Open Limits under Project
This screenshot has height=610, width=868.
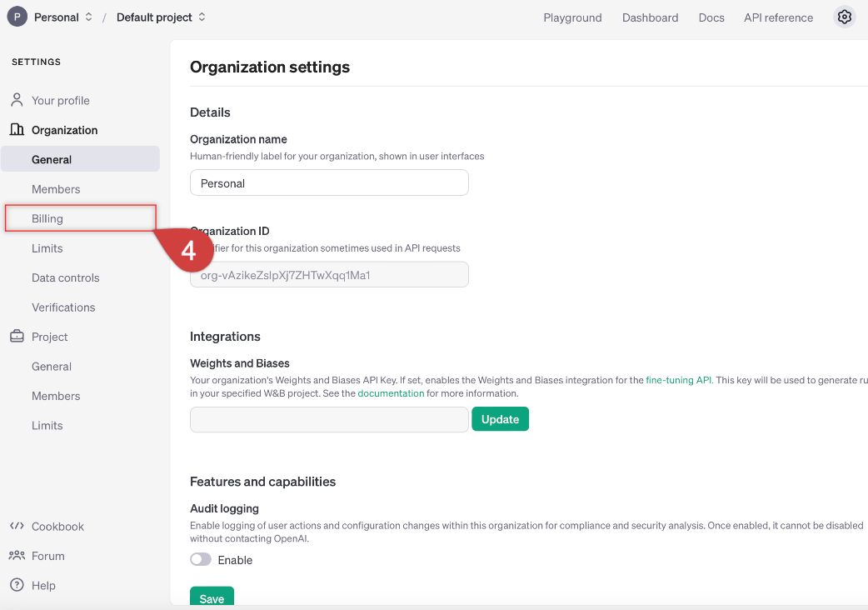(x=47, y=426)
